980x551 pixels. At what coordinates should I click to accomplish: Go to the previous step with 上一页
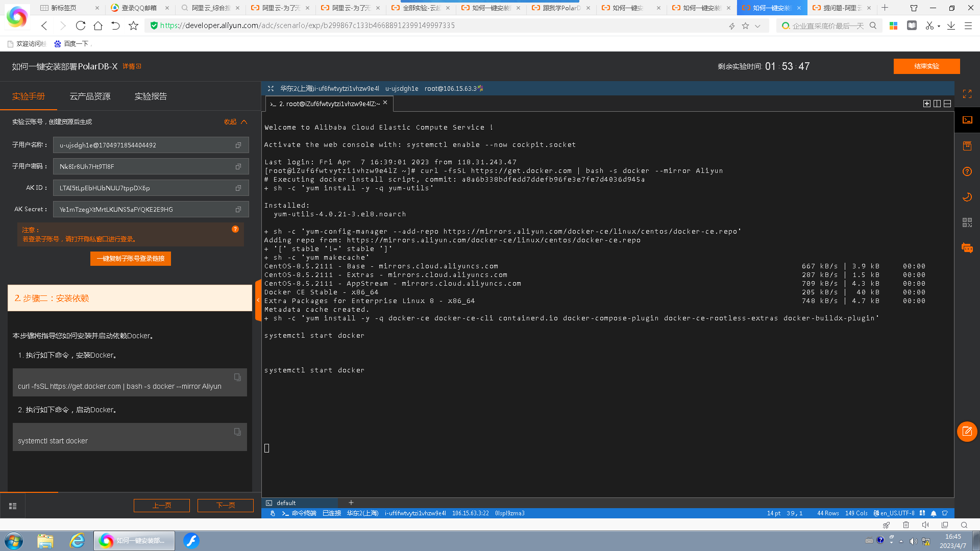pyautogui.click(x=162, y=506)
